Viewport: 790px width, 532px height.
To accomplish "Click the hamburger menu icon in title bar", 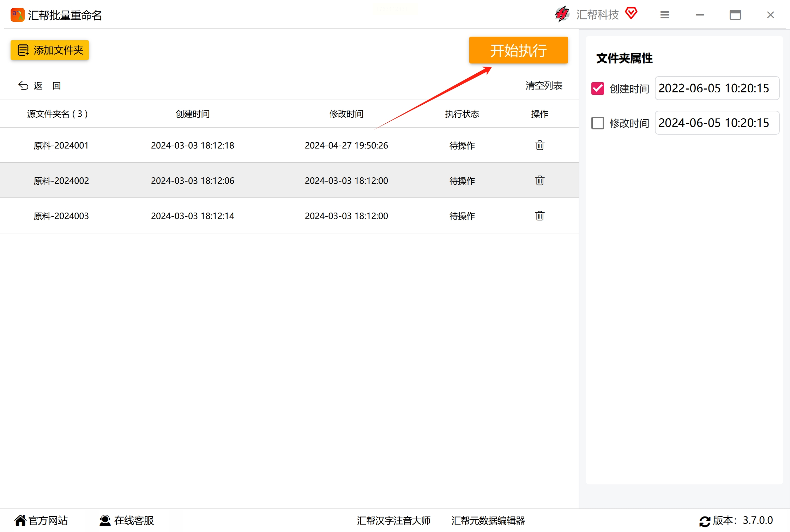I will point(664,15).
